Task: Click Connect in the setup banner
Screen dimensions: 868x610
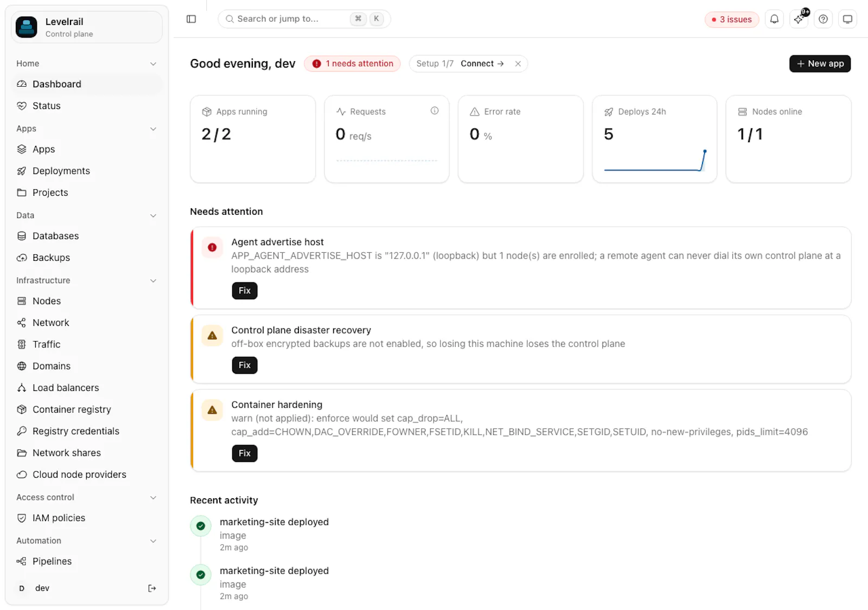Action: pos(482,63)
